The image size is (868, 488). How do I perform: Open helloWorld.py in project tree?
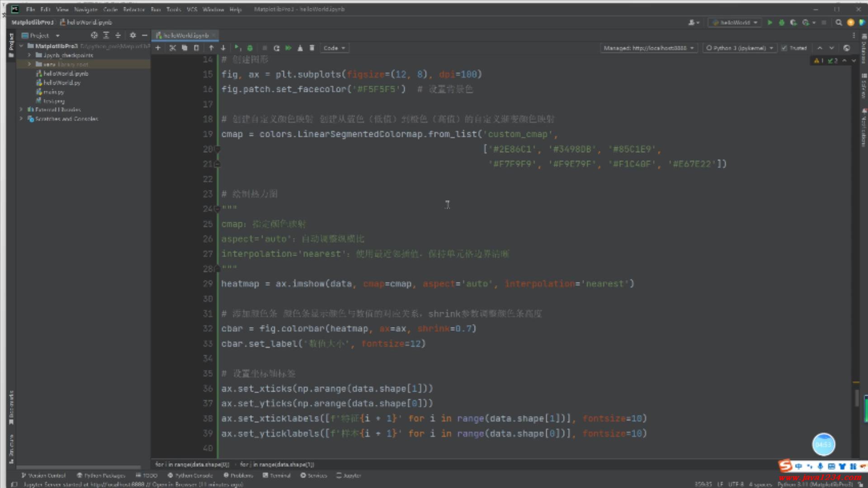(62, 83)
